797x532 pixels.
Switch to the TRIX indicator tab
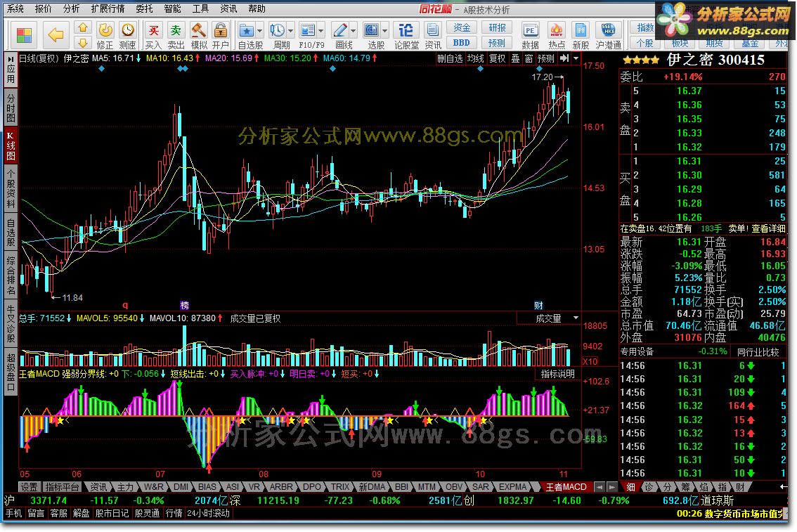[x=340, y=487]
